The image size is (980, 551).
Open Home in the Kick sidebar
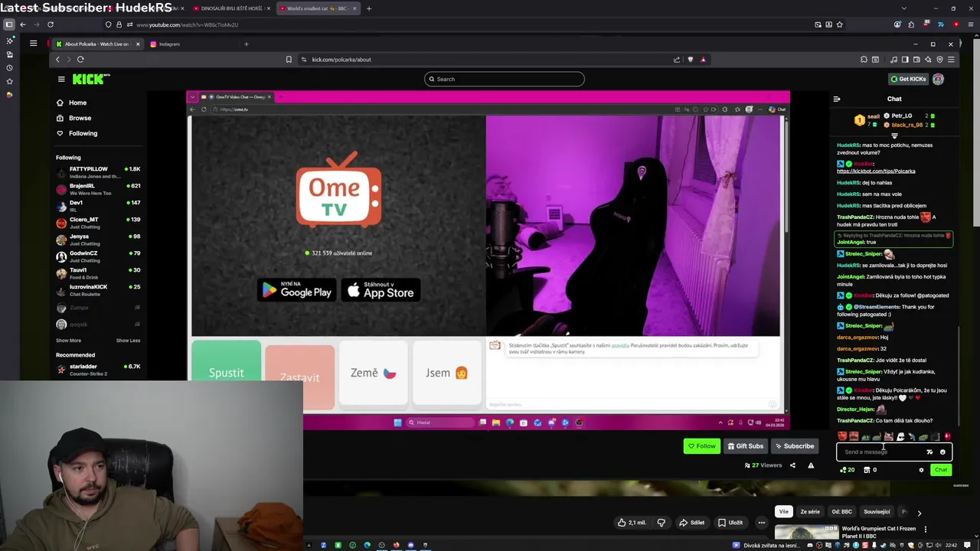77,103
